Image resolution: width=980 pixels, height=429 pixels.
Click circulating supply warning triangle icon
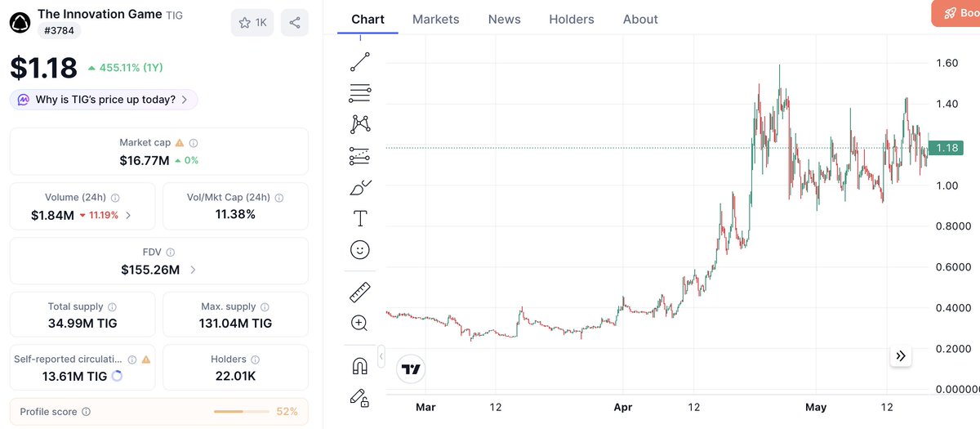click(x=146, y=359)
